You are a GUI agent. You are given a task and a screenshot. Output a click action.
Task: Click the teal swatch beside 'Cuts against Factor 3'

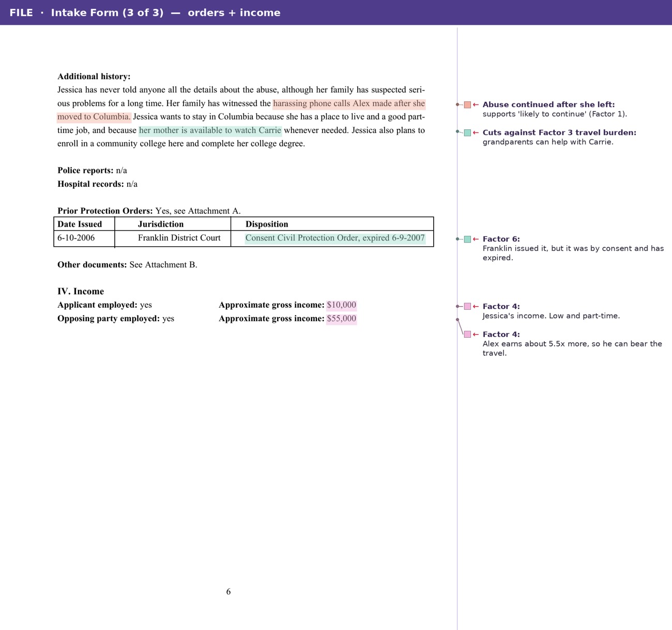467,133
